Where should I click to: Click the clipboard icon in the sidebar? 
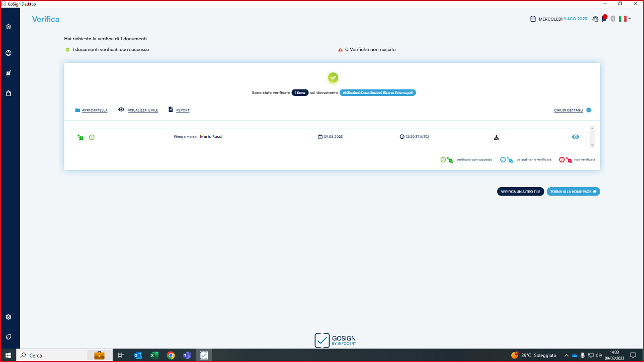coord(9,93)
